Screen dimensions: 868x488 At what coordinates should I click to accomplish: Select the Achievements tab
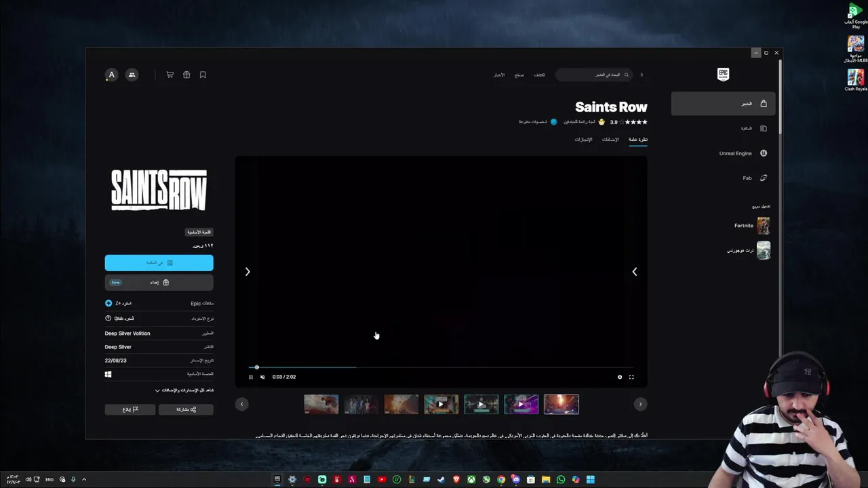pos(583,140)
